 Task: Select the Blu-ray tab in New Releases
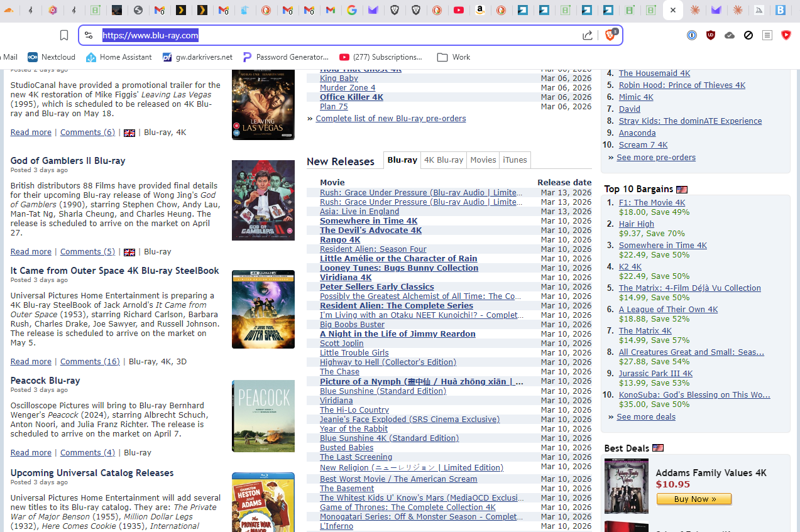(402, 160)
